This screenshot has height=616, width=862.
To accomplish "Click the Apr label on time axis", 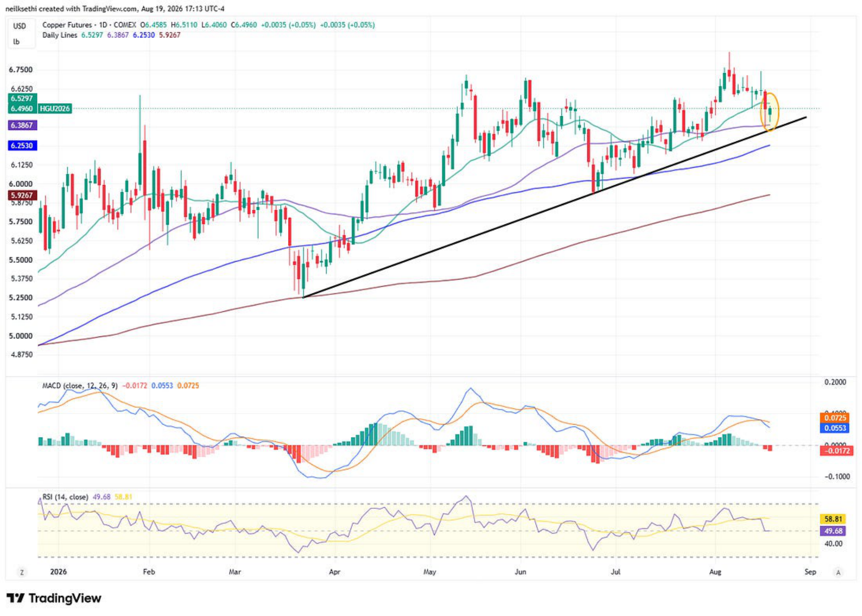I will tap(334, 572).
